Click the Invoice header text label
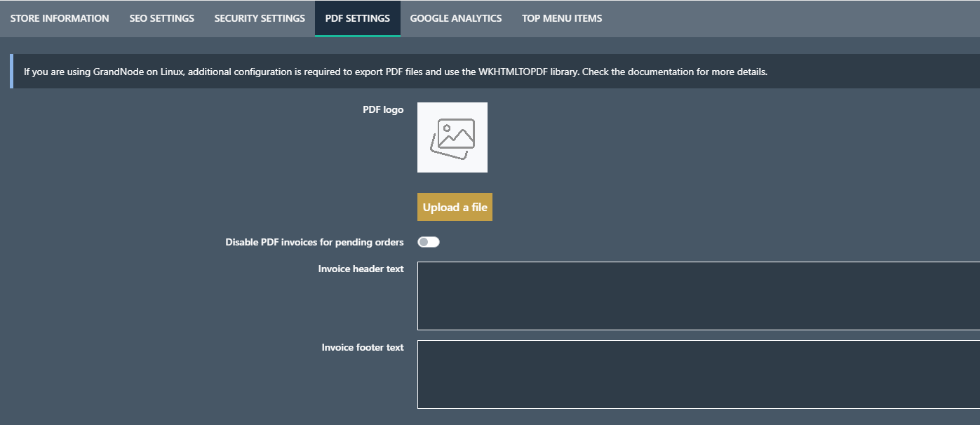This screenshot has height=425, width=980. tap(361, 269)
